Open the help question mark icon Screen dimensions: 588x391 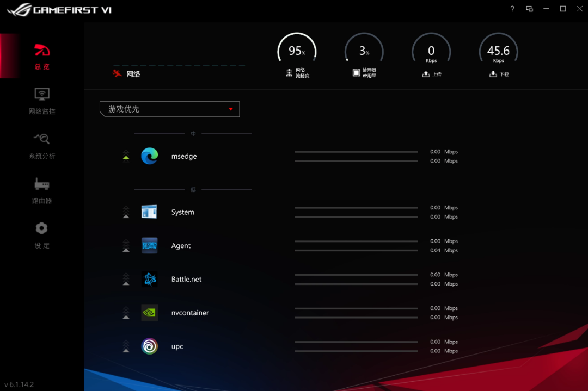[x=512, y=9]
